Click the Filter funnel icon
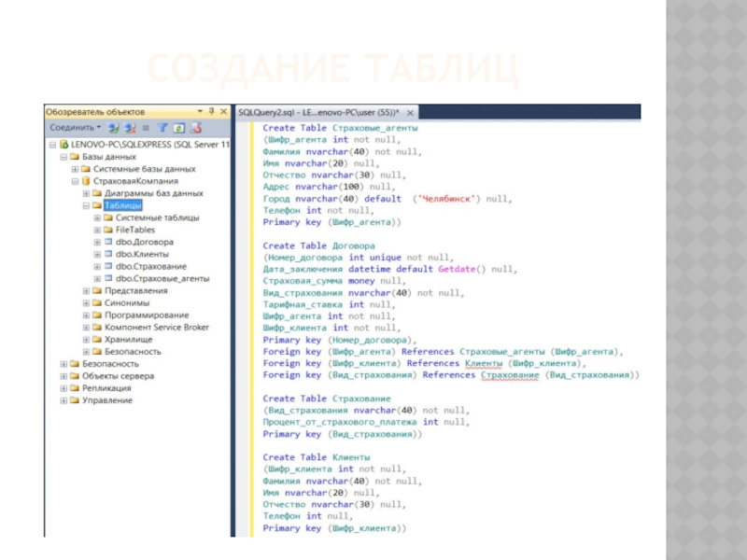 (x=161, y=127)
